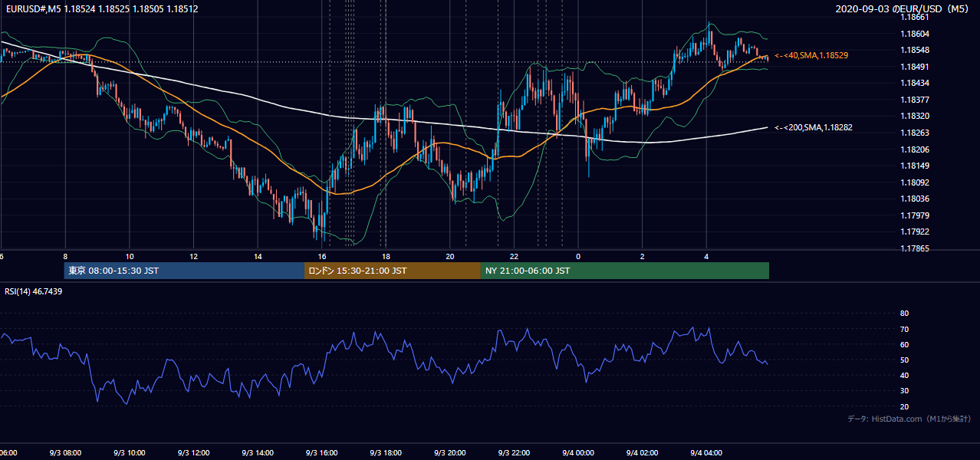980x460 pixels.
Task: Click the 東京 08:00-15:30 JST session bar
Action: tap(184, 271)
